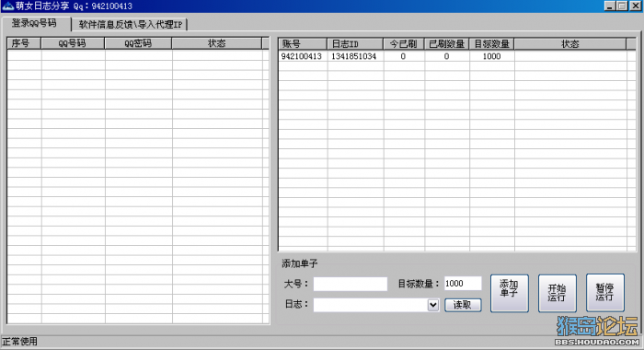Click the QQ号码 column header
The height and width of the screenshot is (350, 644).
(x=73, y=43)
